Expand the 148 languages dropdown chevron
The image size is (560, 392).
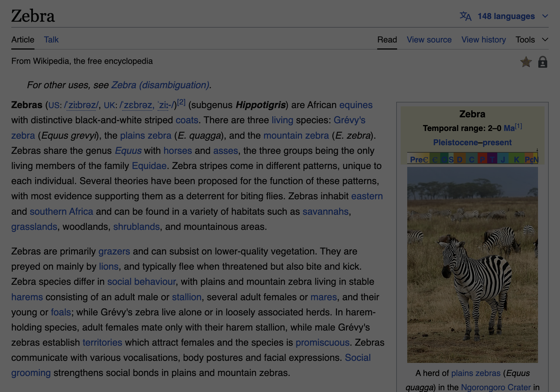545,16
